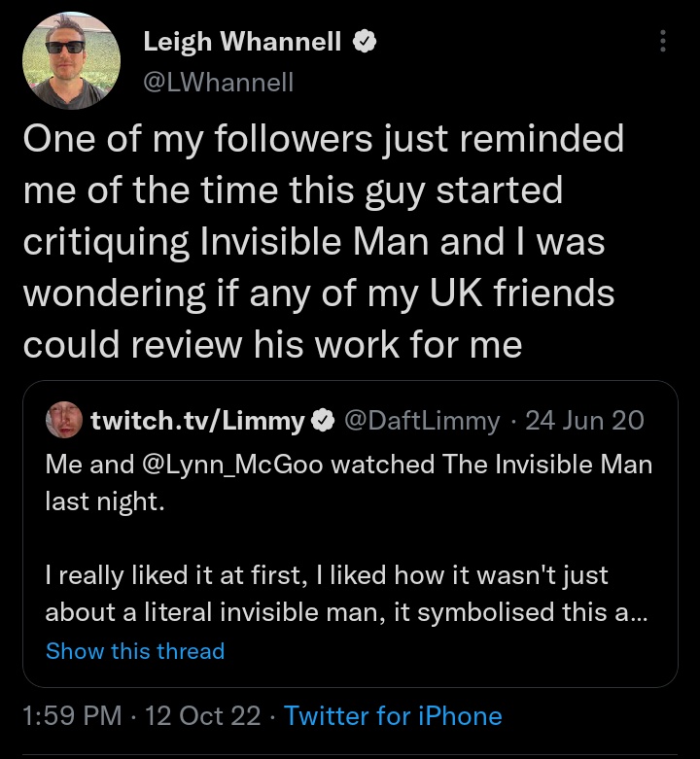Open the 1:59 PM timestamp
Image resolution: width=700 pixels, height=759 pixels.
click(x=72, y=715)
